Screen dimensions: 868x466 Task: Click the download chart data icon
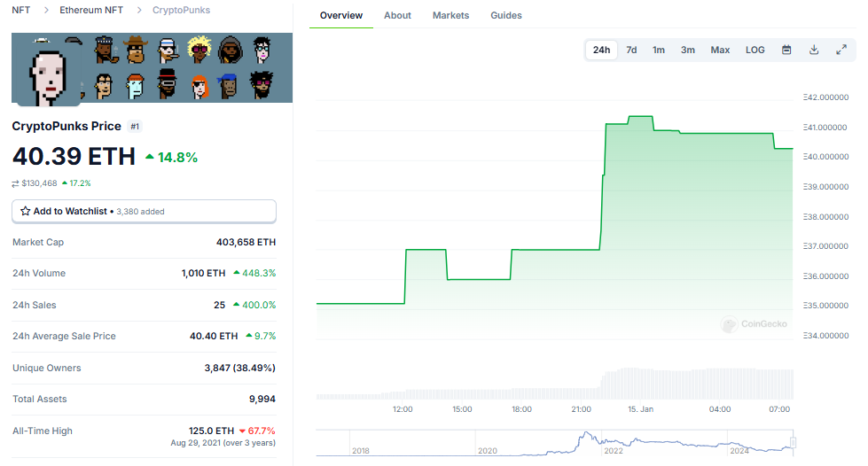[814, 50]
